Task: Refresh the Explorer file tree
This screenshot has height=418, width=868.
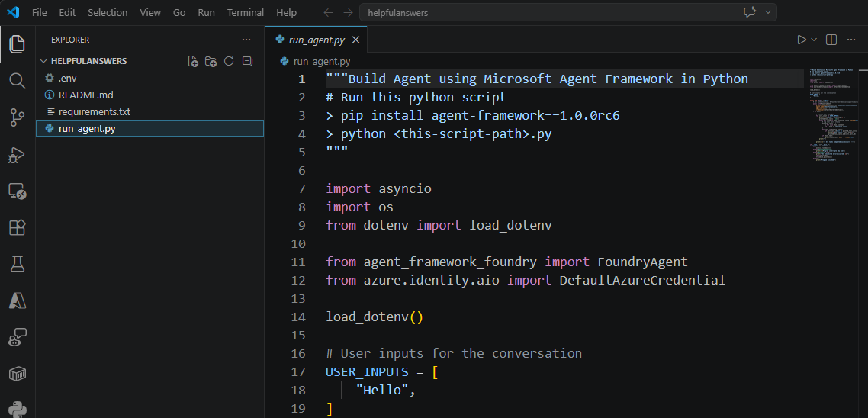Action: click(229, 61)
